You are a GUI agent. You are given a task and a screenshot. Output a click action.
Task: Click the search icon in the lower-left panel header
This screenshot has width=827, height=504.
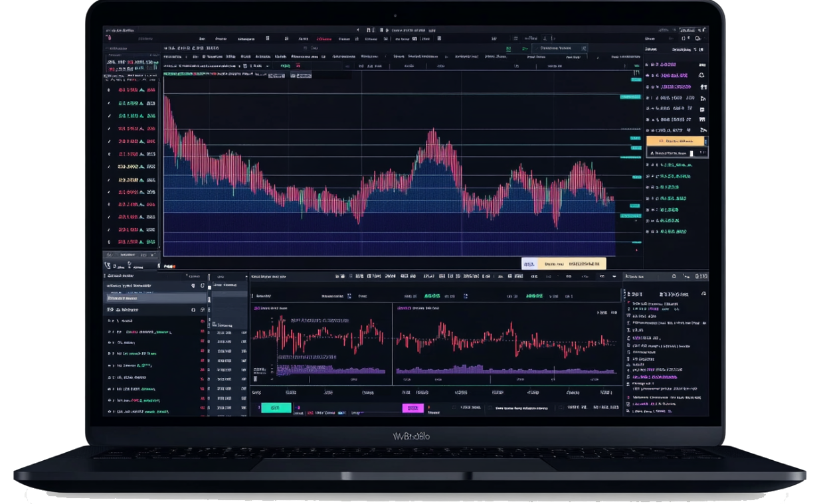point(193,286)
